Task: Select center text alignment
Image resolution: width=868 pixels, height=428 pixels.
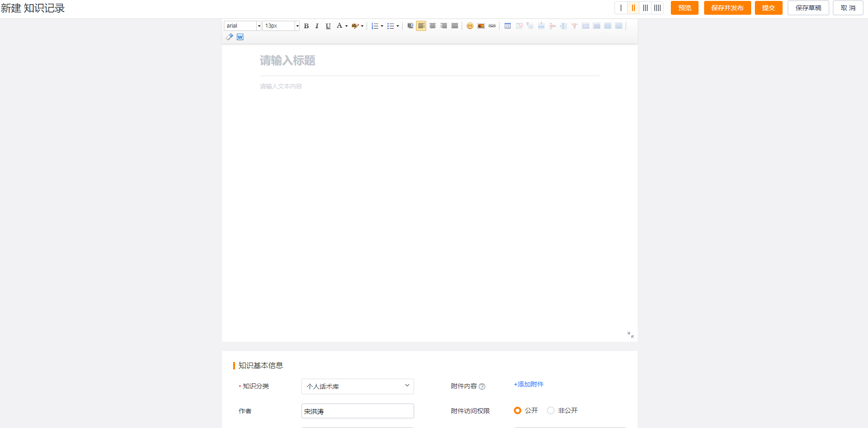Action: coord(432,26)
